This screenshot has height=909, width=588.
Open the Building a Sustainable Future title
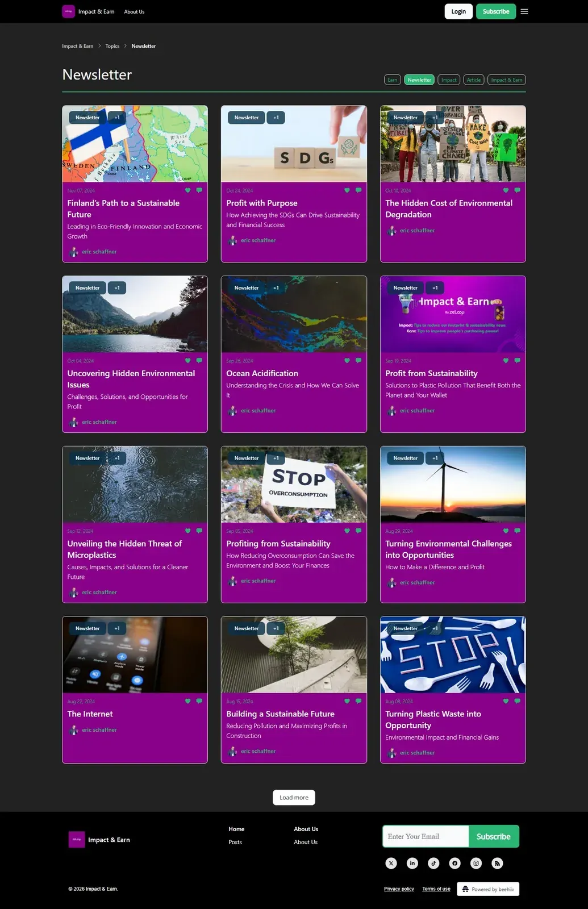point(280,714)
